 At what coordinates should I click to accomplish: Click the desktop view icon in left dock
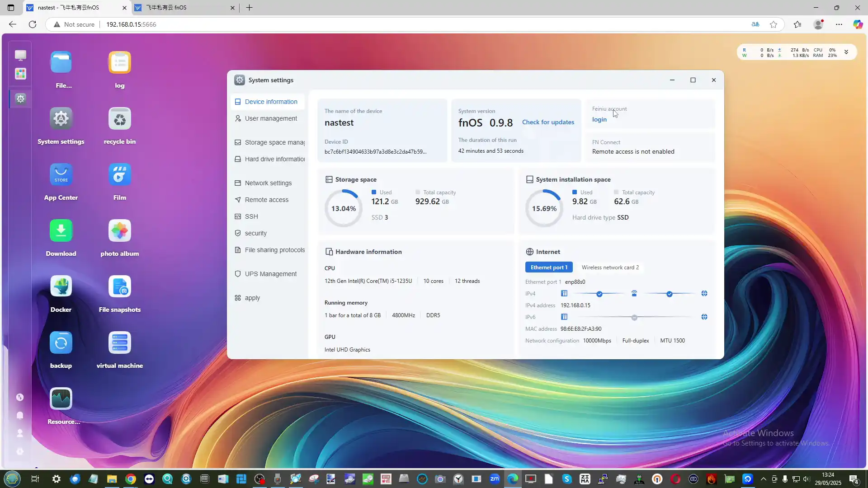click(20, 55)
